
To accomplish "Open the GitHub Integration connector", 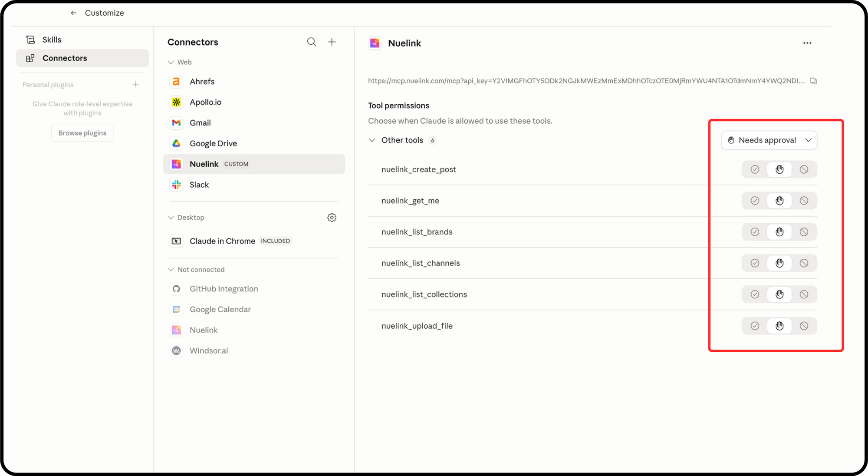I will (224, 289).
